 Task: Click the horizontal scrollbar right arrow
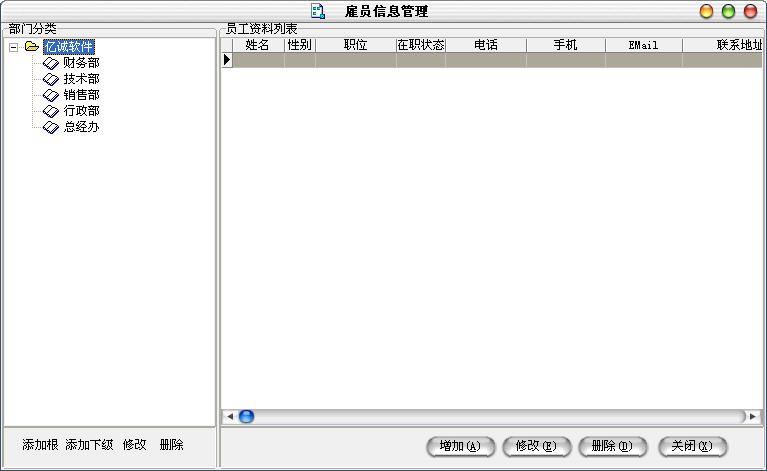[753, 417]
